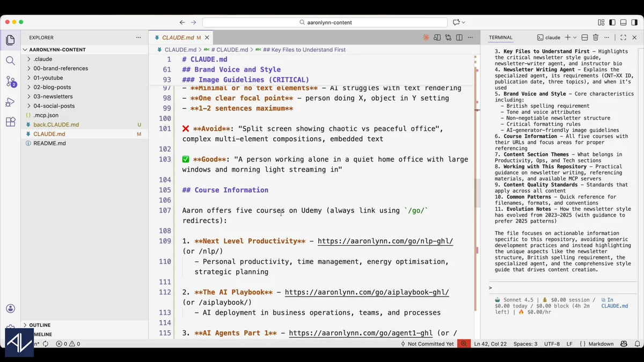
Task: Expand the 00-brand-references folder
Action: [x=84, y=68]
